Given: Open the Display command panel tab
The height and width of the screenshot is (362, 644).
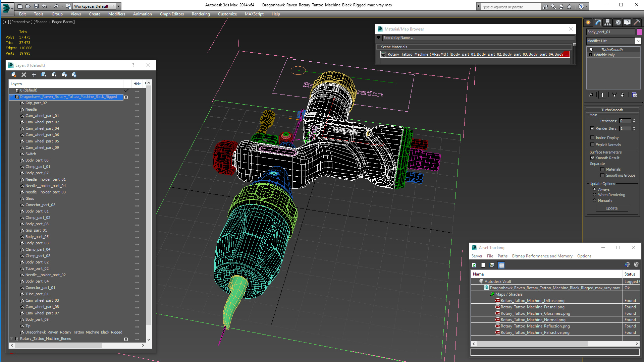Looking at the screenshot, I should pos(627,22).
